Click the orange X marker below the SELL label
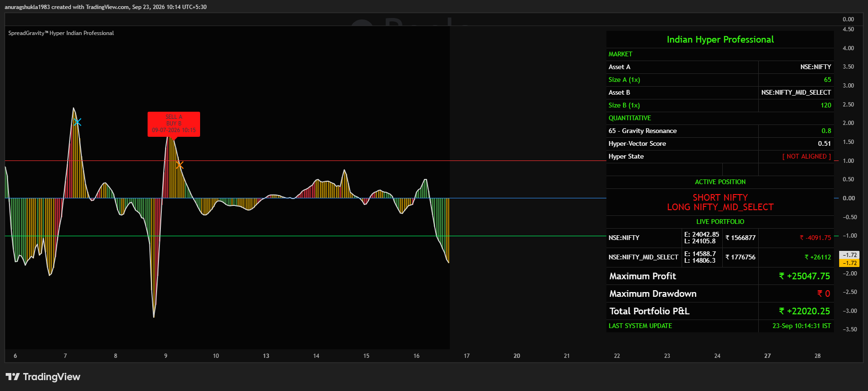 (179, 165)
